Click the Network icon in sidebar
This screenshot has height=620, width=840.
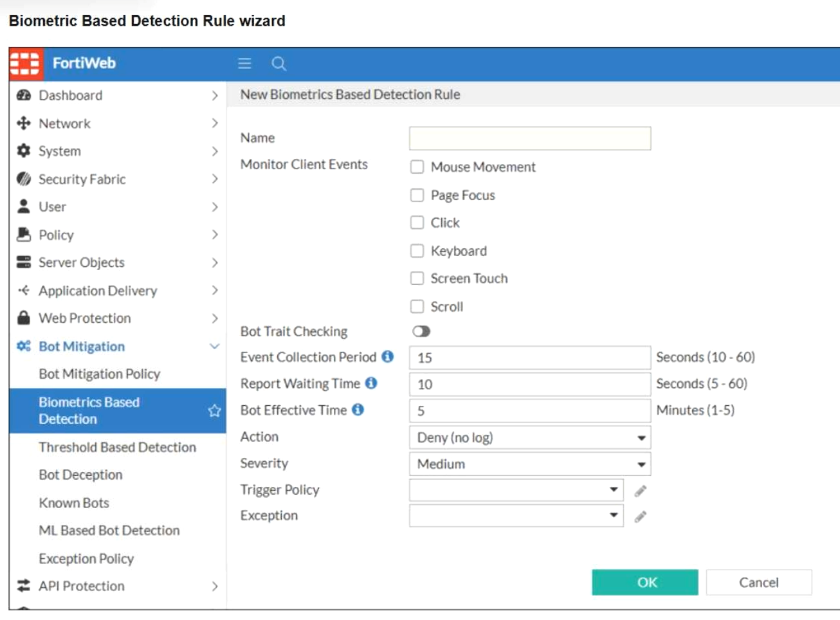coord(24,123)
